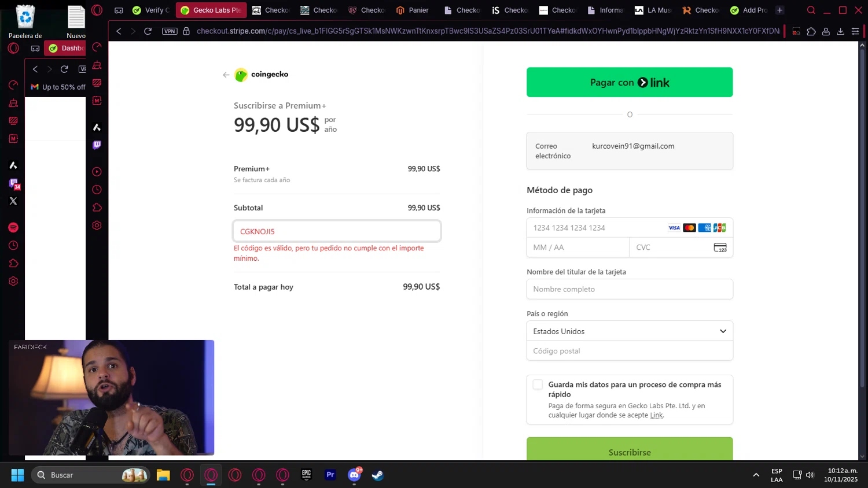The height and width of the screenshot is (488, 868).
Task: Switch to 'Add Pro' tab
Action: (x=749, y=10)
